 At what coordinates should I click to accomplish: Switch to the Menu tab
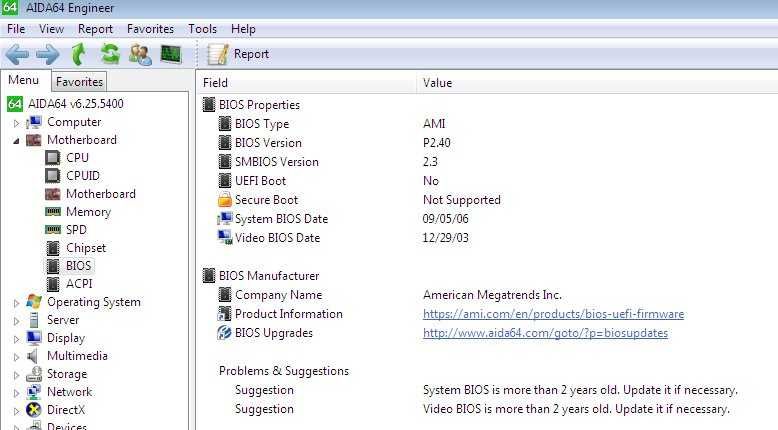tap(23, 80)
